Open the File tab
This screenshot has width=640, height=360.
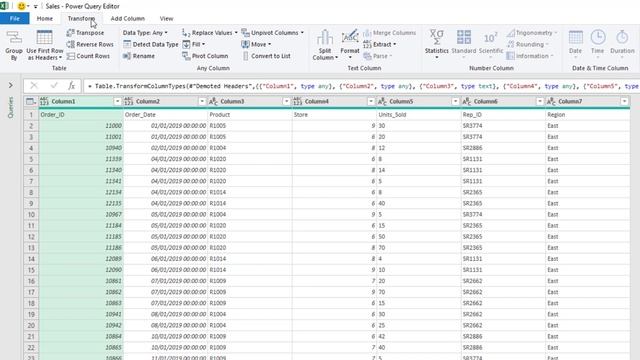15,18
